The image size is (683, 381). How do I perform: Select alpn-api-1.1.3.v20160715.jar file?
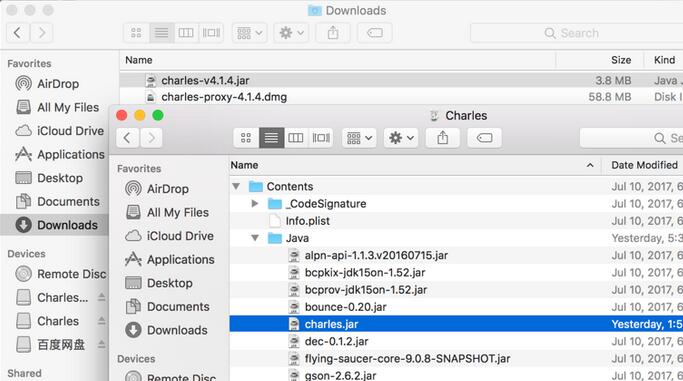456,255
